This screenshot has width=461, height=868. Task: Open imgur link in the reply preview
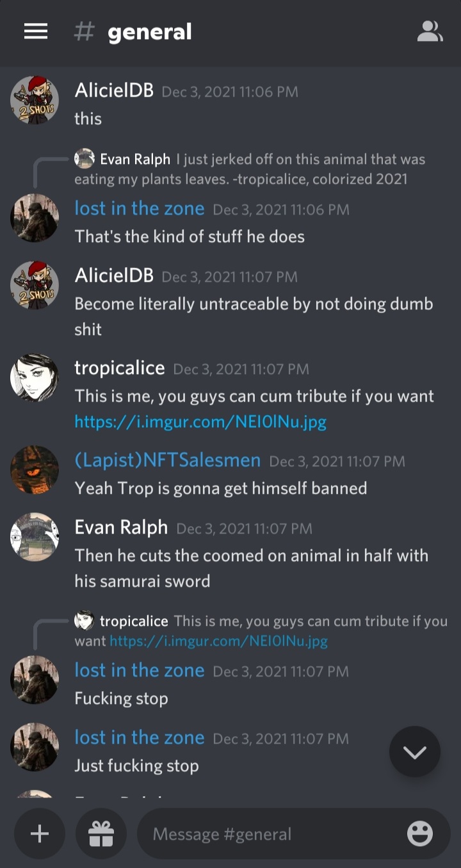coord(218,641)
